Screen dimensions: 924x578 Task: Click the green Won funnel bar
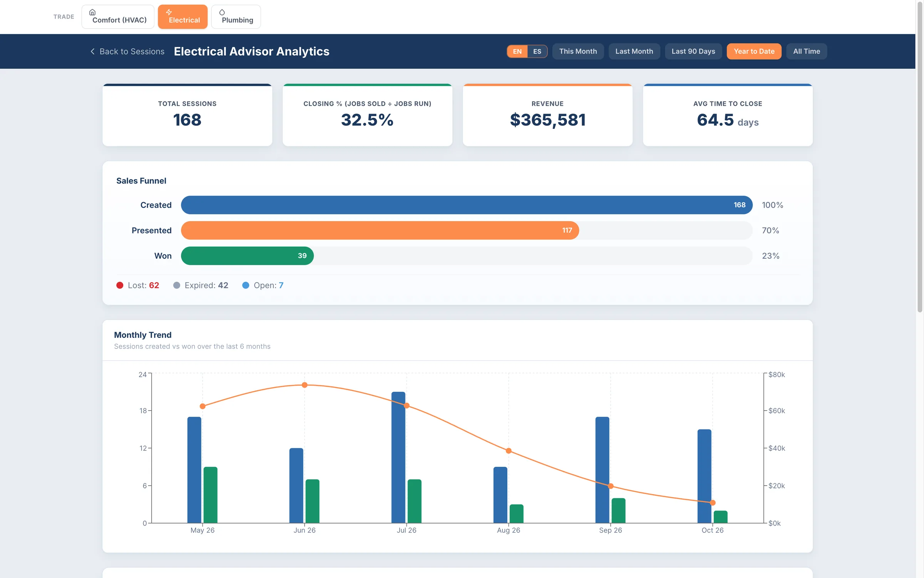pos(247,256)
